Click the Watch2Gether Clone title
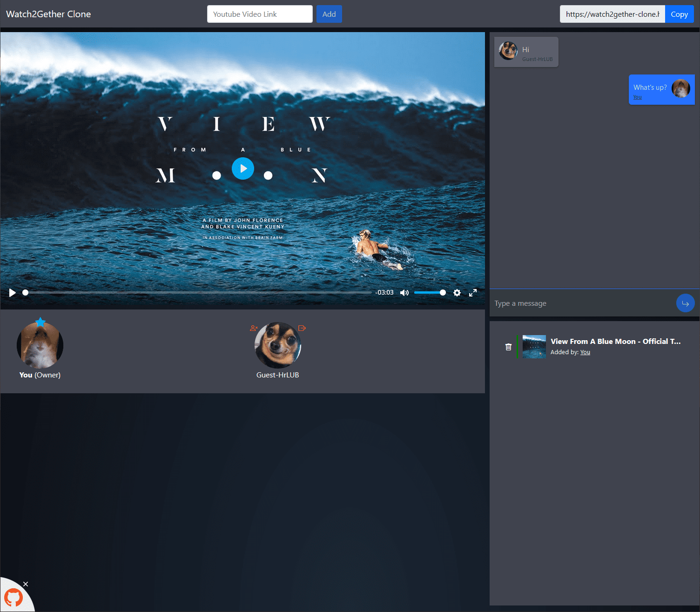 [48, 14]
